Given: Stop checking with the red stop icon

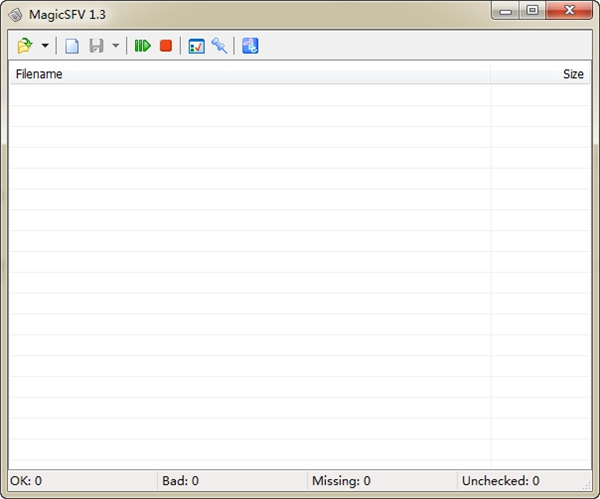Looking at the screenshot, I should (166, 46).
